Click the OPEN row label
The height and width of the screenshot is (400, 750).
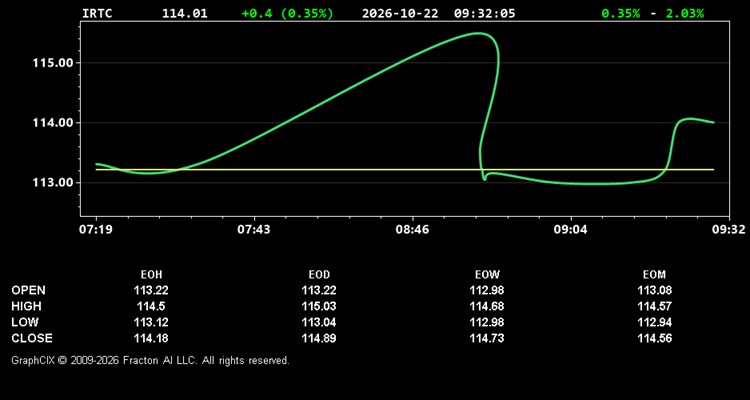pos(29,290)
